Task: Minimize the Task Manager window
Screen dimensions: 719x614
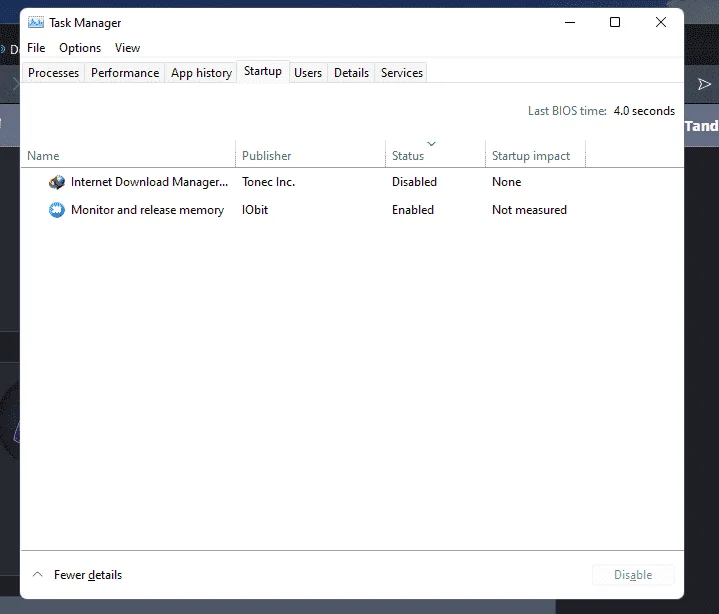Action: coord(570,22)
